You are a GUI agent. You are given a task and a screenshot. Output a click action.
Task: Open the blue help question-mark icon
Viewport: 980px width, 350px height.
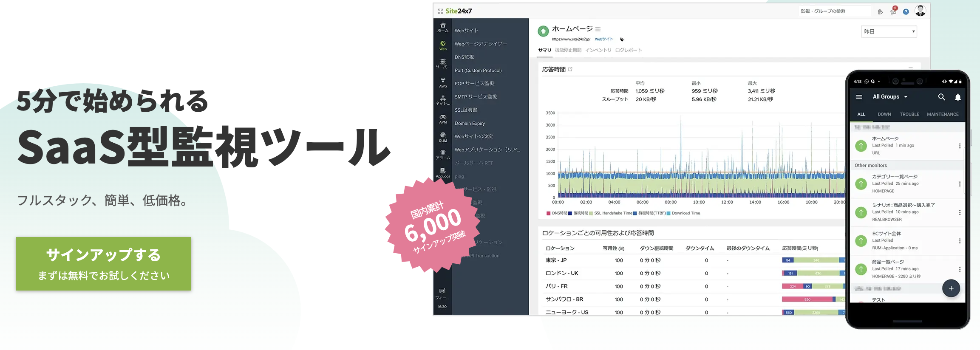(906, 12)
